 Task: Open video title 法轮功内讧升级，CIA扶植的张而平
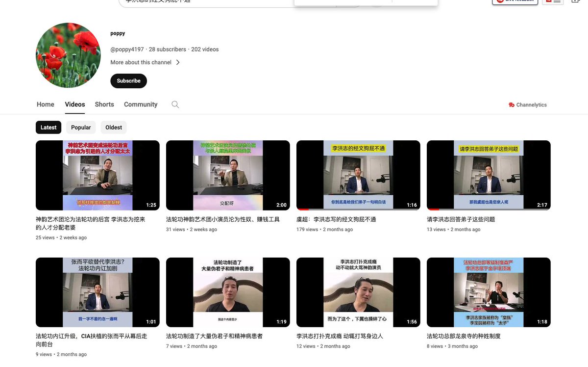92,341
